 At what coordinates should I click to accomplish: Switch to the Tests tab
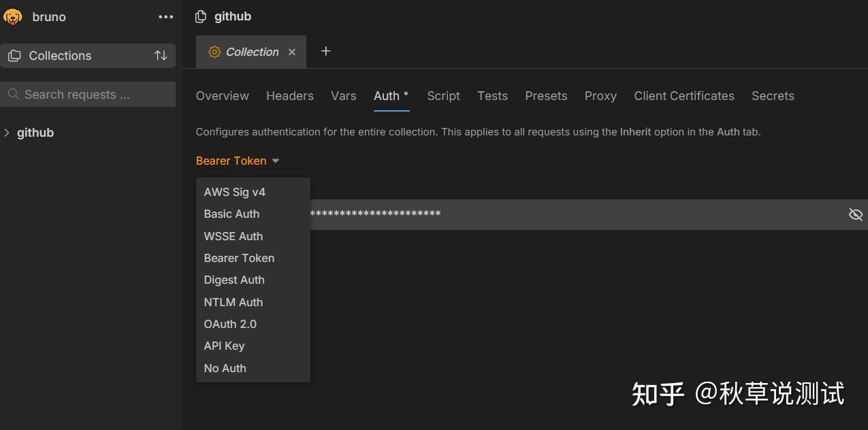tap(493, 96)
